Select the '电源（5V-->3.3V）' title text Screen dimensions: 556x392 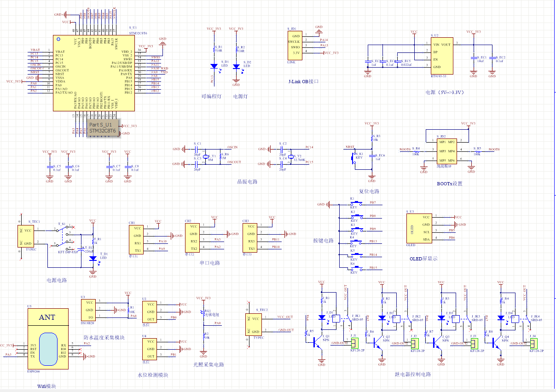click(x=444, y=92)
